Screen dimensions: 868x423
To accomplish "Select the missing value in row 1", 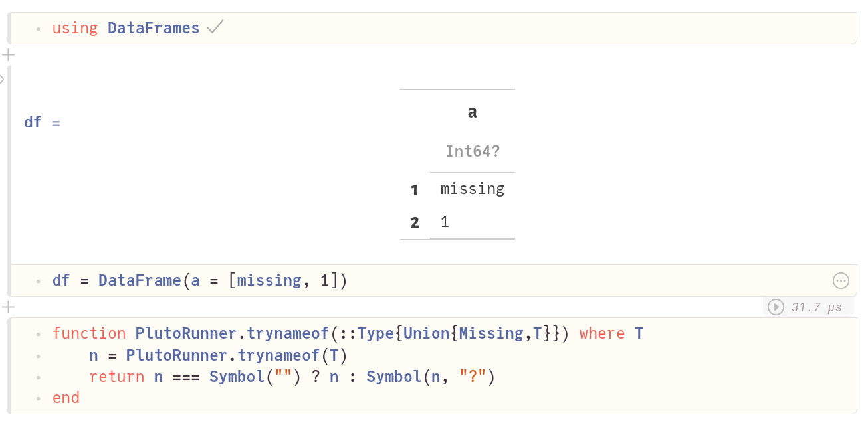I will click(472, 189).
